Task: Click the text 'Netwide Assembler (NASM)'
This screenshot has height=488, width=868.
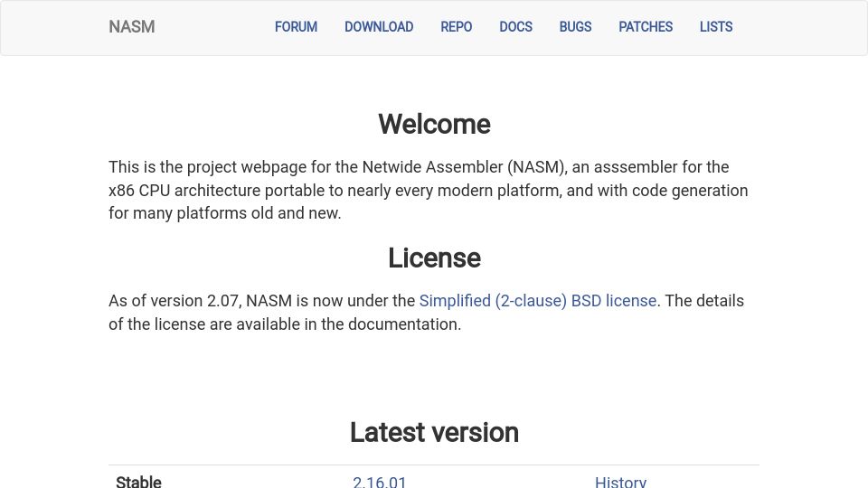Action: [465, 166]
